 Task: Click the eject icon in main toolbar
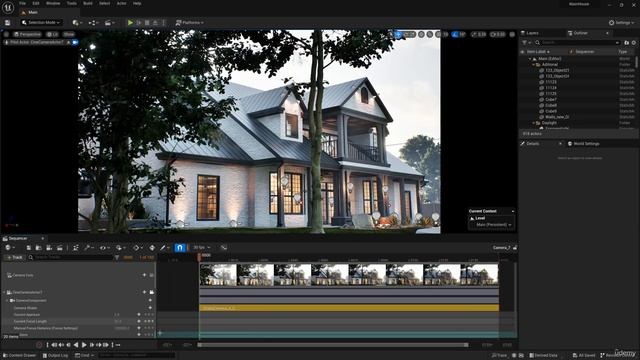[x=156, y=22]
